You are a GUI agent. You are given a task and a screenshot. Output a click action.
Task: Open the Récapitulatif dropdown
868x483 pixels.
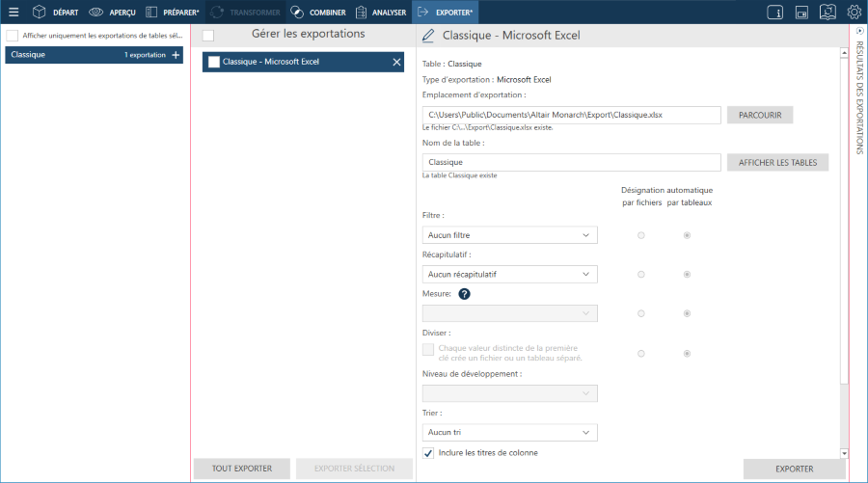[510, 275]
